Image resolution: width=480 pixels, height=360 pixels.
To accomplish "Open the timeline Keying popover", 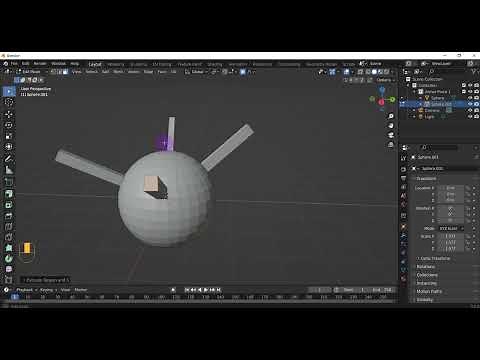I will click(x=48, y=290).
